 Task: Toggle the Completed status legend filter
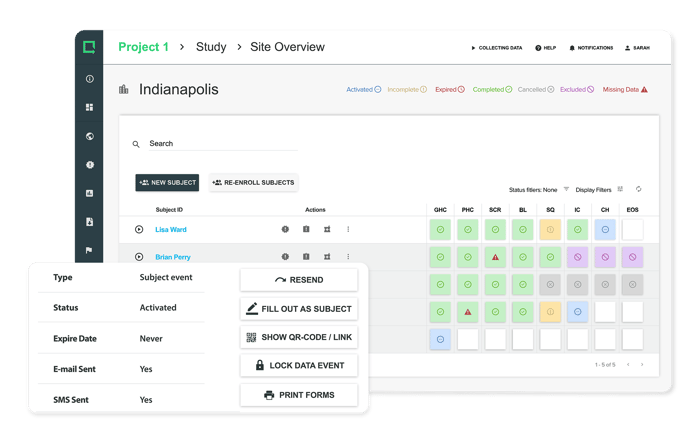click(x=492, y=90)
